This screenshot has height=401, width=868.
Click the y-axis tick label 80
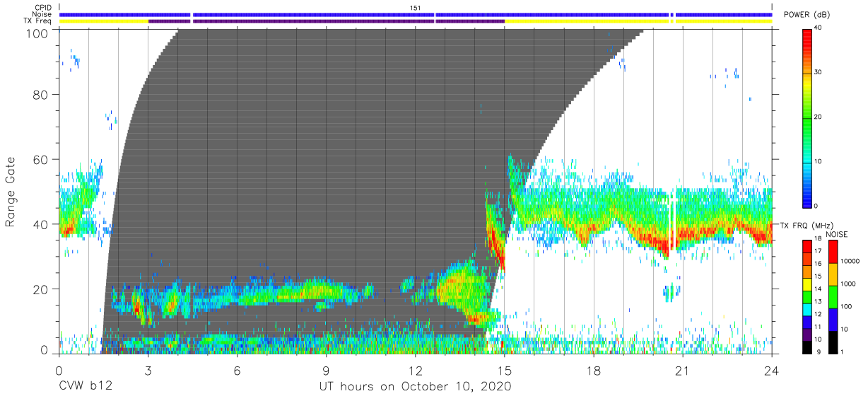tap(40, 95)
